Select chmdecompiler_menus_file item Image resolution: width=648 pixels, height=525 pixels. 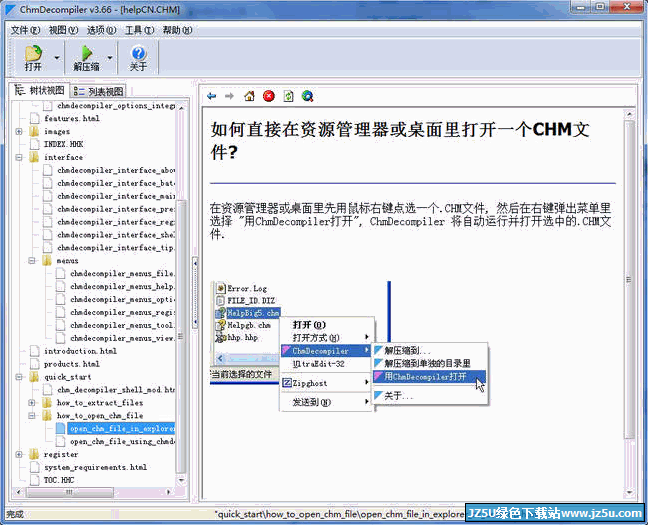[x=122, y=274]
